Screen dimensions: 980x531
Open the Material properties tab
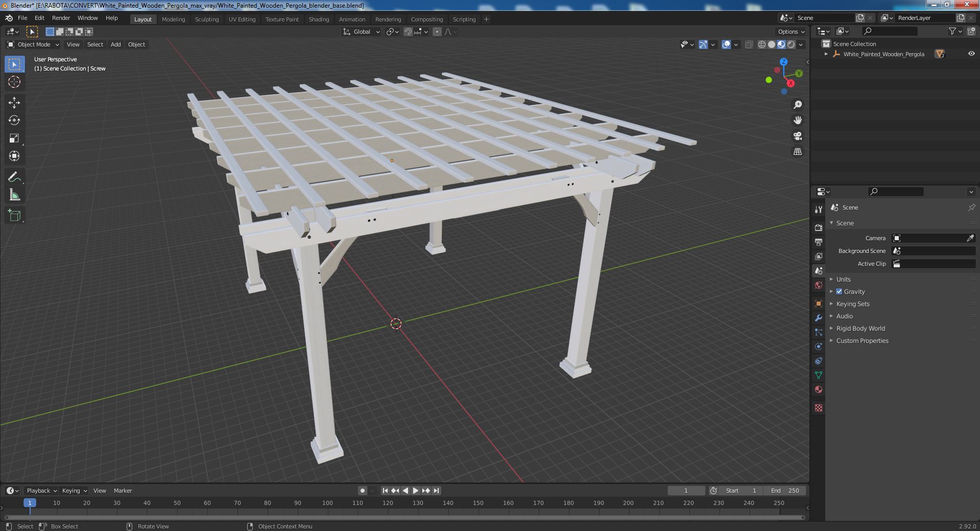pyautogui.click(x=819, y=389)
